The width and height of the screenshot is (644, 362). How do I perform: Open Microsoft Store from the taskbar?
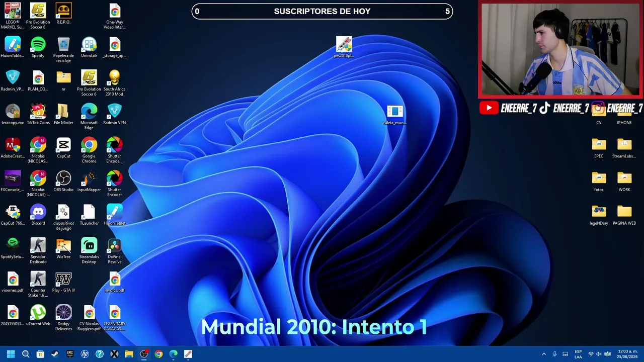click(40, 354)
